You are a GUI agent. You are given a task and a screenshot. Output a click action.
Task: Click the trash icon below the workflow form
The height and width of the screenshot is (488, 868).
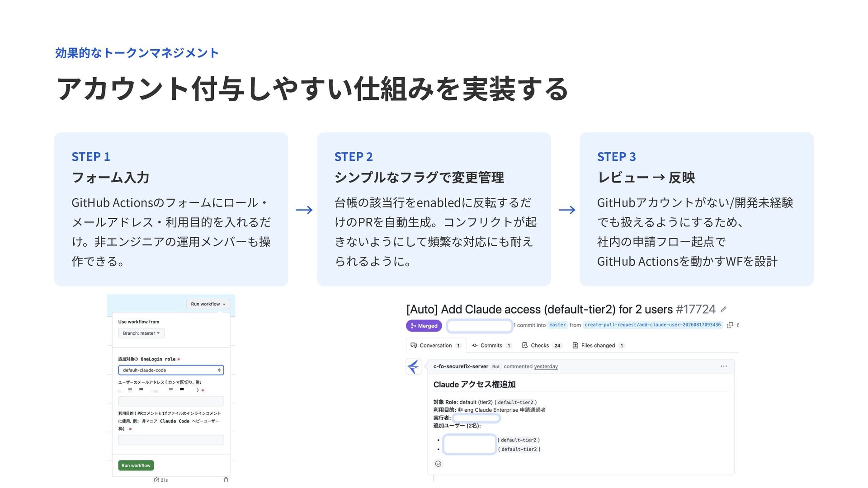226,479
